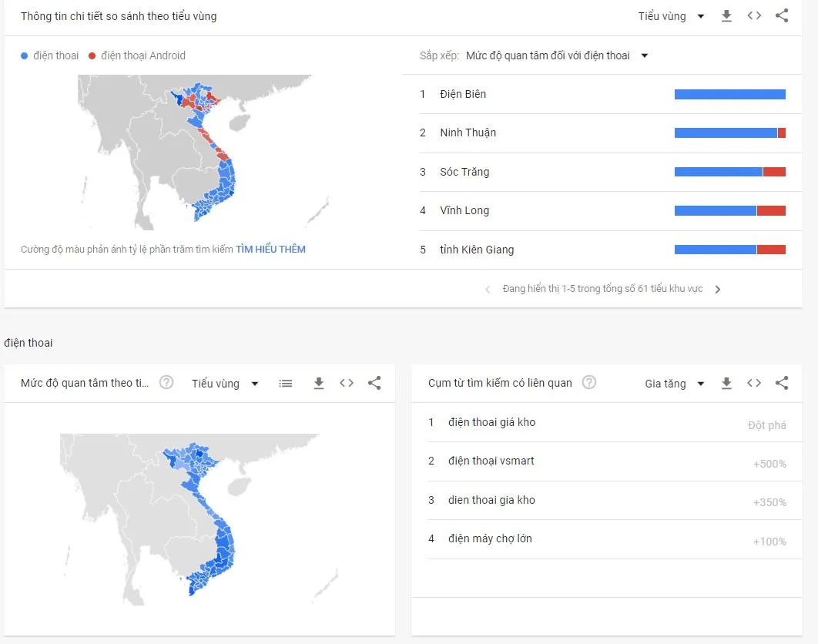This screenshot has width=818, height=644.
Task: Open help for related queries panel
Action: pyautogui.click(x=589, y=383)
